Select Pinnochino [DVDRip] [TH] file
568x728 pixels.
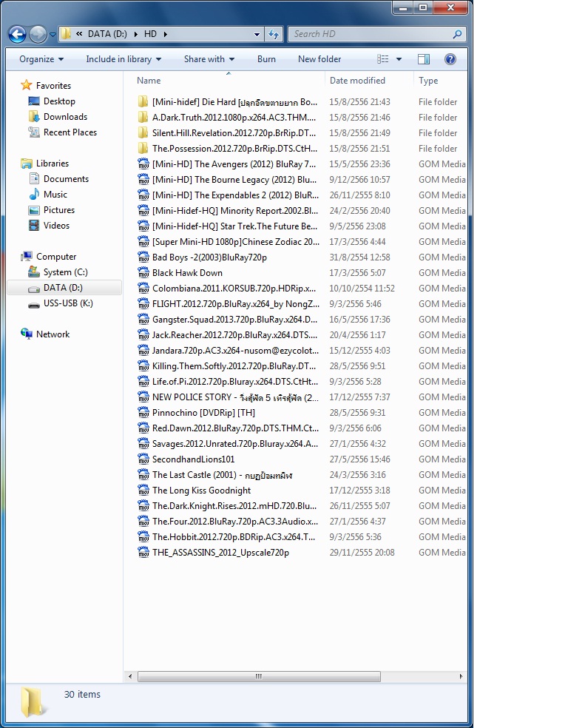coord(203,413)
